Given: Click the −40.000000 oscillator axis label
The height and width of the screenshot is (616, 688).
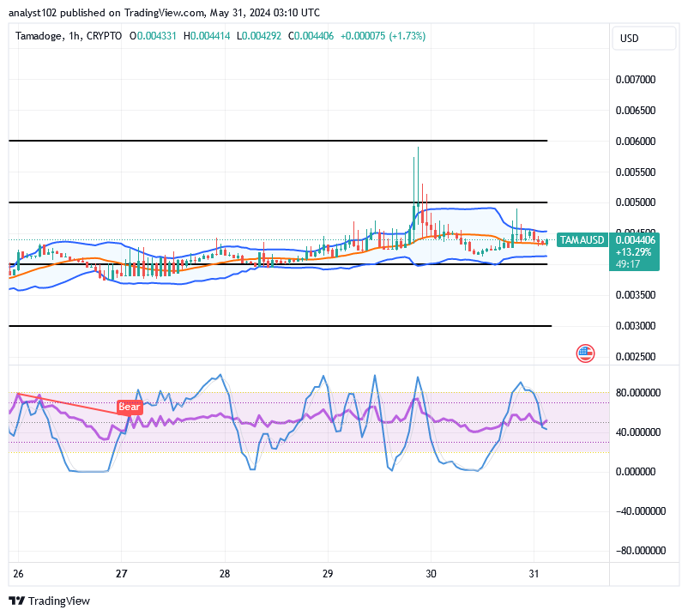Looking at the screenshot, I should pos(641,511).
